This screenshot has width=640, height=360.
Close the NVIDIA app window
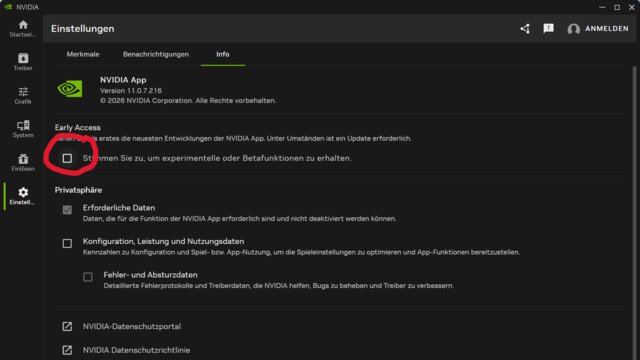coord(632,7)
